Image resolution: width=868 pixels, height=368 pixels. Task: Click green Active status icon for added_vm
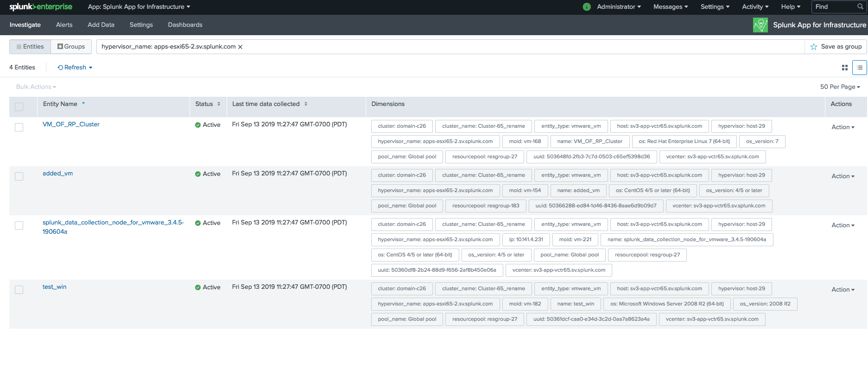point(198,174)
